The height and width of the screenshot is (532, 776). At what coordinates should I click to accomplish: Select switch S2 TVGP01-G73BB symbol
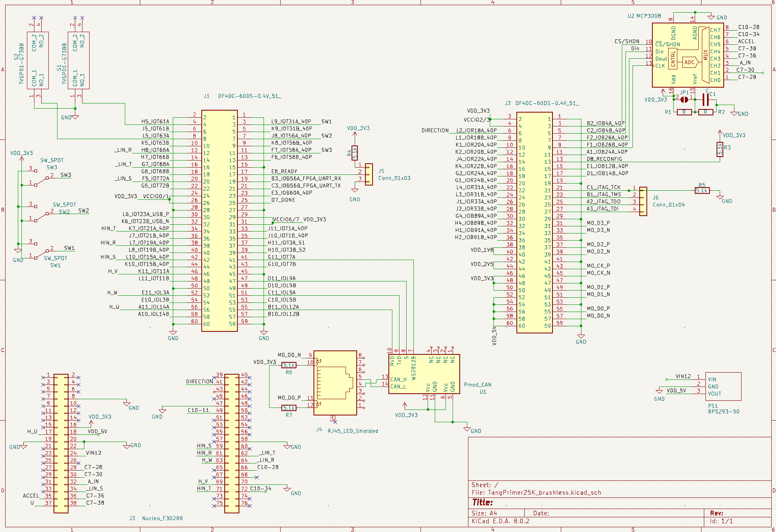click(x=38, y=60)
